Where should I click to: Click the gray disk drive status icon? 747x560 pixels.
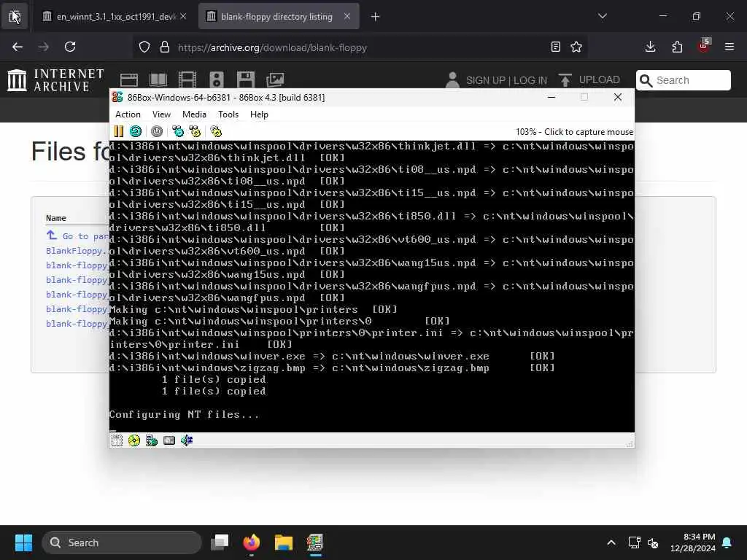click(x=169, y=440)
